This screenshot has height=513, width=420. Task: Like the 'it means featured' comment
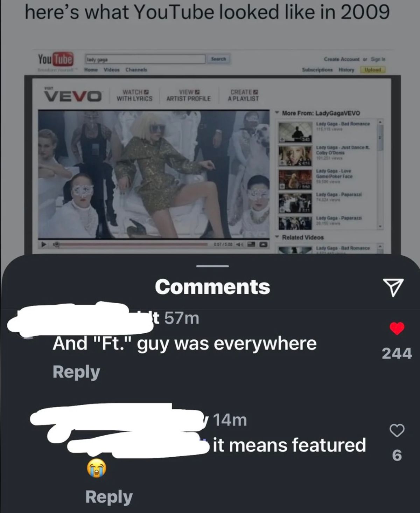pyautogui.click(x=397, y=430)
